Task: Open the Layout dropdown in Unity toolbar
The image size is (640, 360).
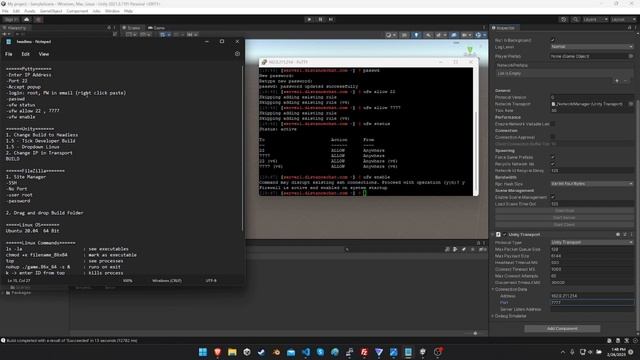Action: point(623,20)
